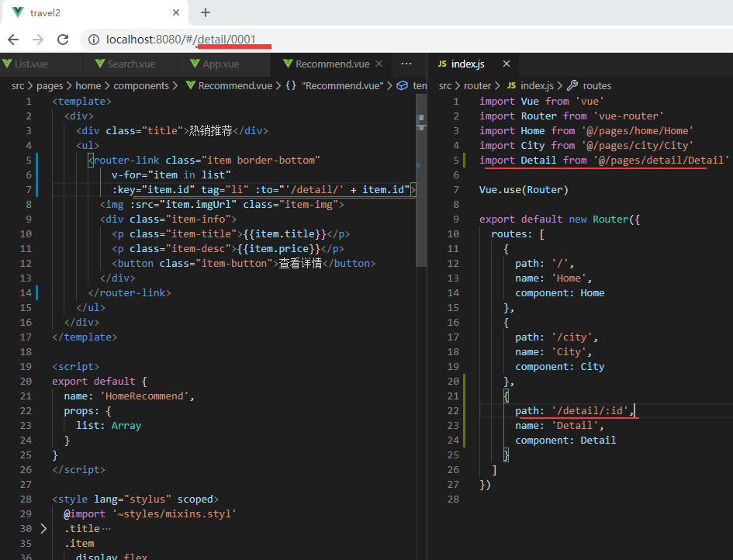Open the router breadcrumb in right editor
This screenshot has height=560, width=733.
pyautogui.click(x=478, y=85)
